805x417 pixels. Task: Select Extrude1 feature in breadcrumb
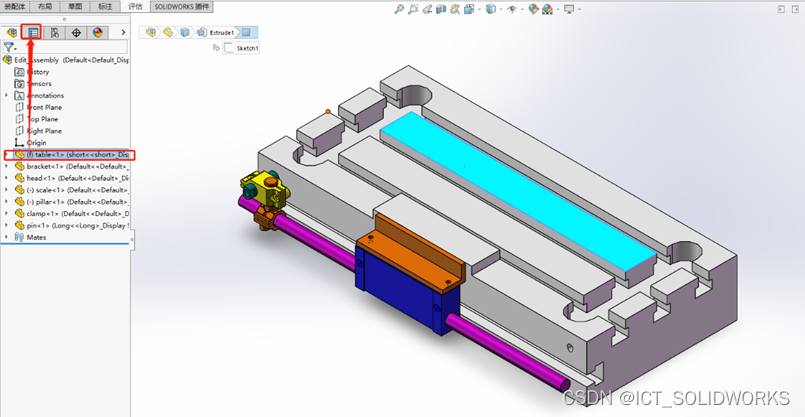[216, 32]
